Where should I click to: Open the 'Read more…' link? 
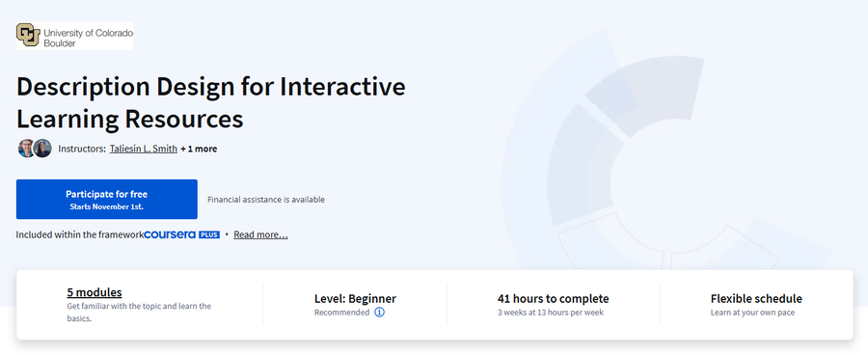pyautogui.click(x=260, y=234)
